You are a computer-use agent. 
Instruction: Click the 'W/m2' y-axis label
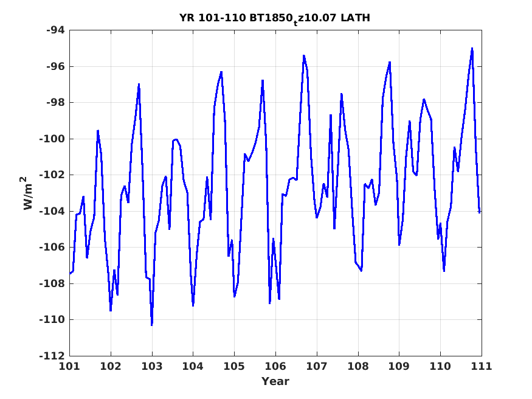(27, 193)
